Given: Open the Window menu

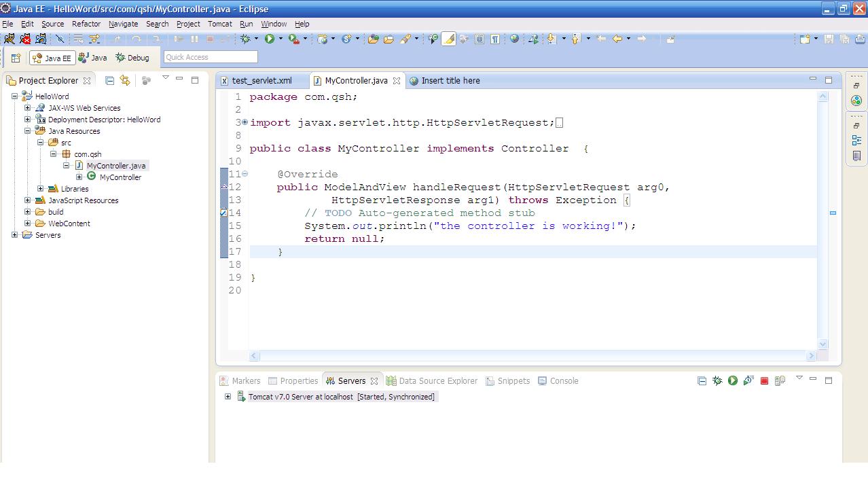Looking at the screenshot, I should pyautogui.click(x=274, y=24).
